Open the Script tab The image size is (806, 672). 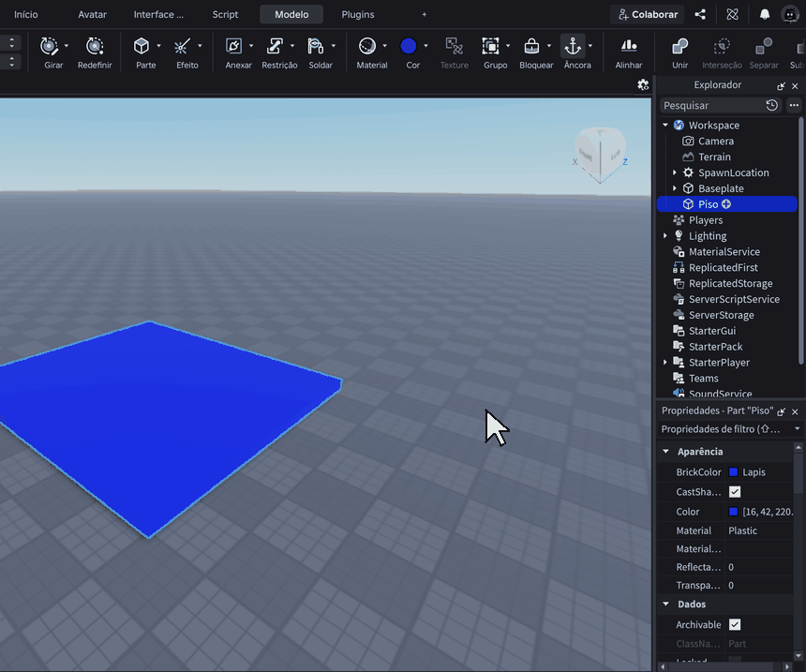[x=225, y=14]
